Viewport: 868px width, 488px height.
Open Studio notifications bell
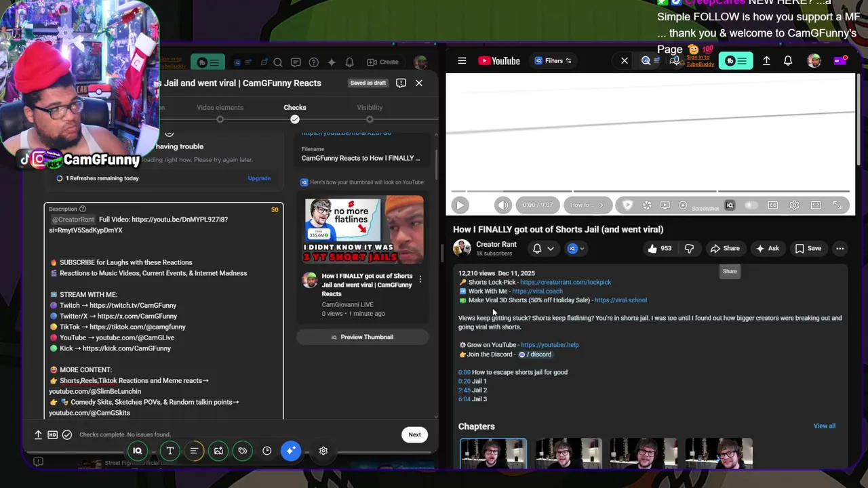click(x=349, y=62)
